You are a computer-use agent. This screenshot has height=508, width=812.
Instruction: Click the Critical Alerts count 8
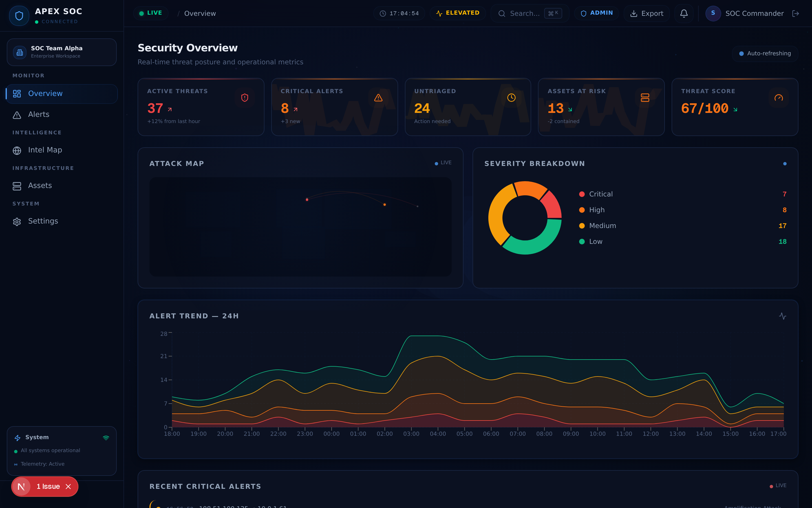(285, 108)
